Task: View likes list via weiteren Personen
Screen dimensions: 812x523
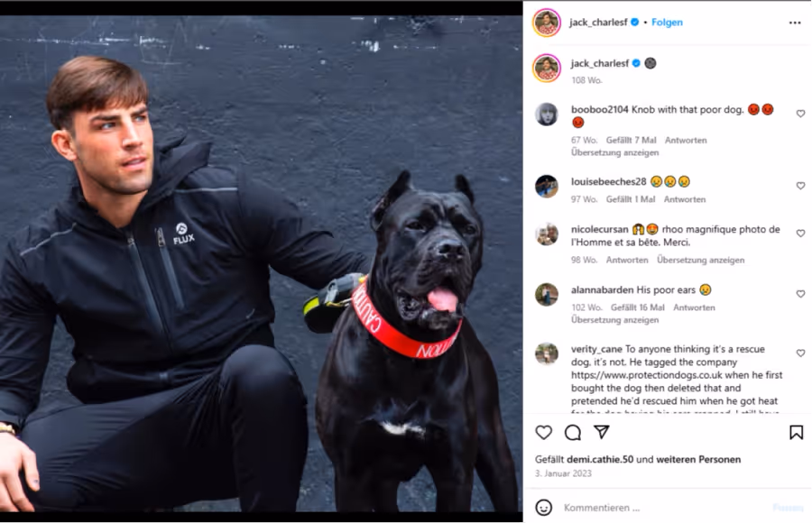Action: coord(698,459)
